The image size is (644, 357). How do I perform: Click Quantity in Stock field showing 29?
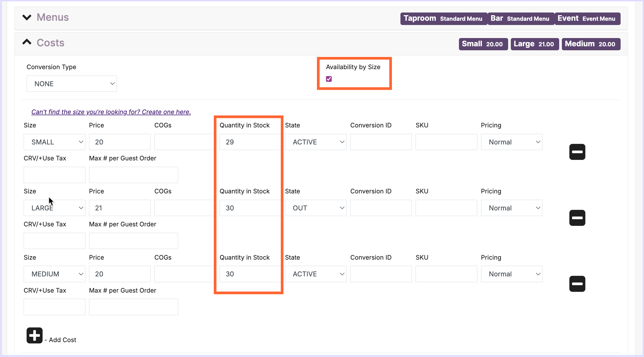click(249, 142)
